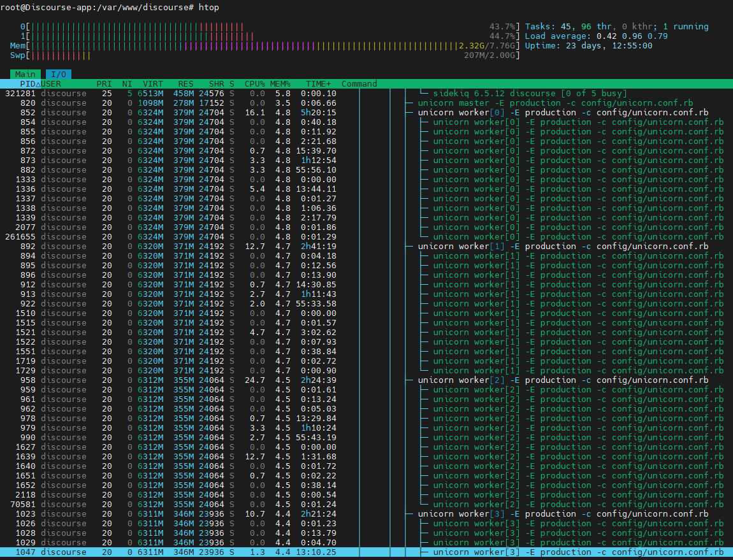733x560 pixels.
Task: Click the Tasks: 45, 96 thr summary
Action: tap(616, 27)
